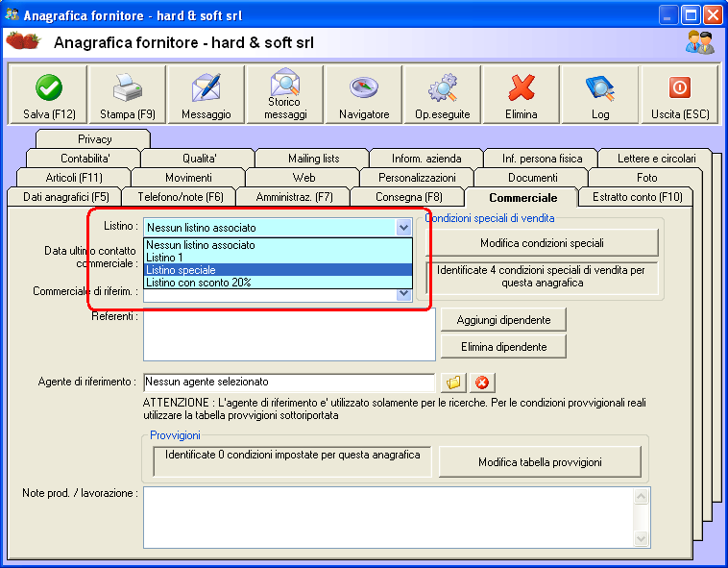
Task: Select the Commerciale tab
Action: tap(522, 197)
